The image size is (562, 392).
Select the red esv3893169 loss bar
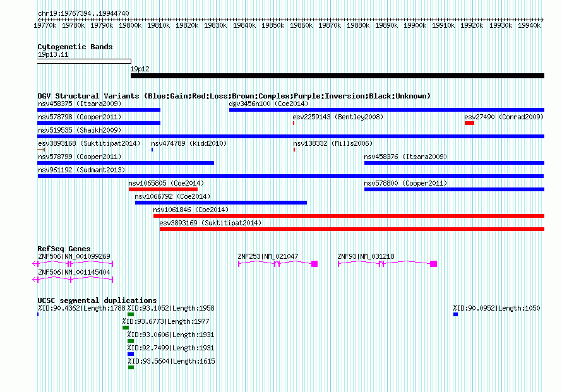pyautogui.click(x=352, y=229)
